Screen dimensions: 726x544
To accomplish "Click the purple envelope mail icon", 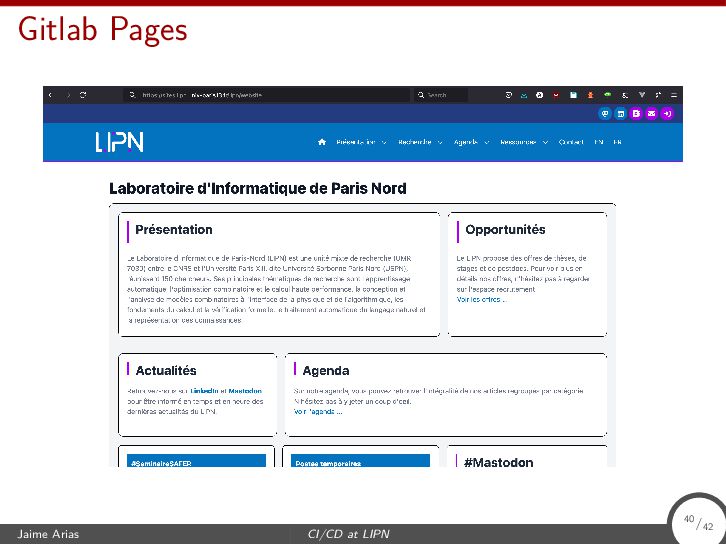I will click(x=651, y=113).
